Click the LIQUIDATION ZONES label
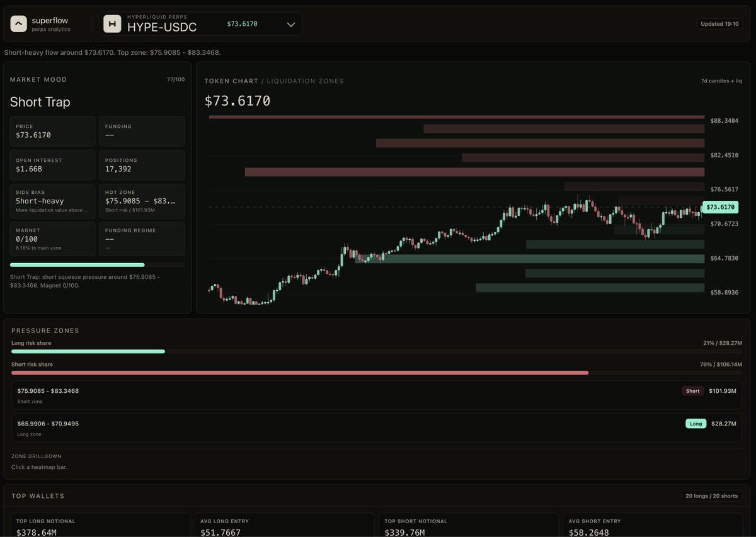Screen dimensions: 756x537 pos(305,81)
